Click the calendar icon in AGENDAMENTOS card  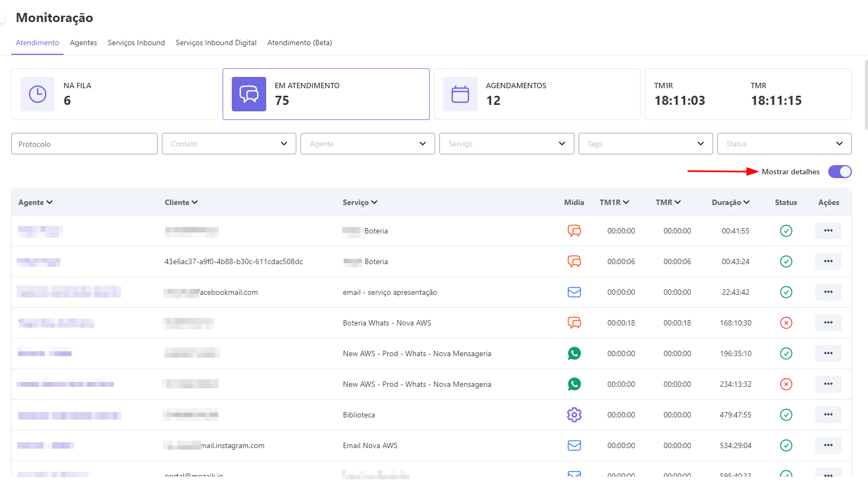[x=460, y=94]
